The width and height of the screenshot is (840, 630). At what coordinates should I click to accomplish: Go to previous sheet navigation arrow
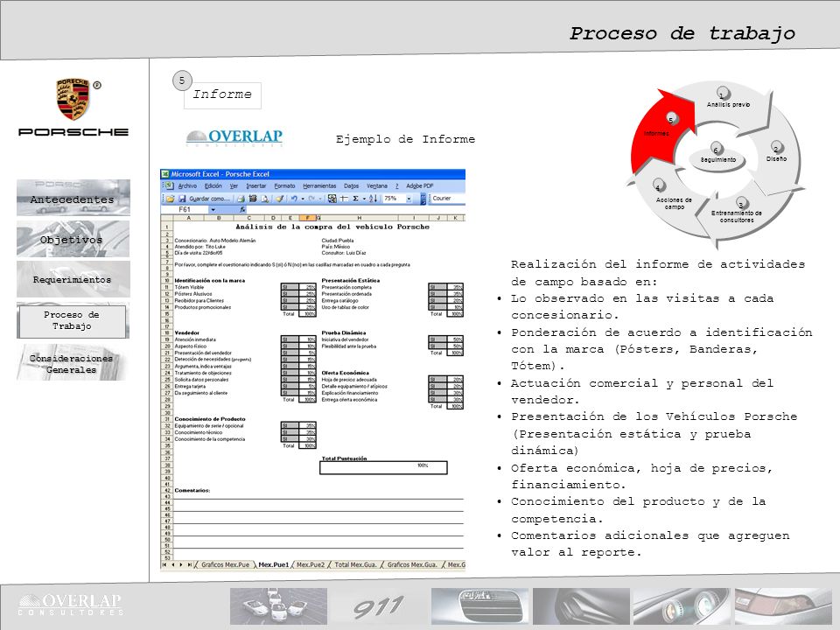pos(172,564)
